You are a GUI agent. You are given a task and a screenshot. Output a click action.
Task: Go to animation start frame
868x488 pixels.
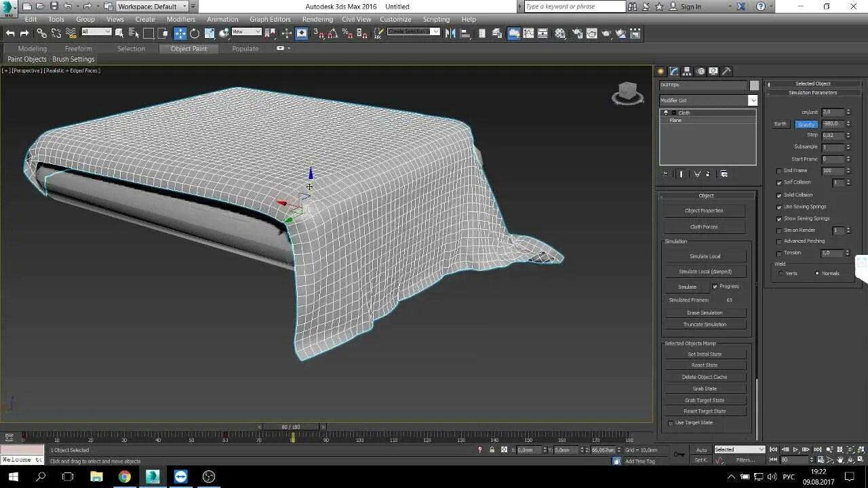(774, 449)
